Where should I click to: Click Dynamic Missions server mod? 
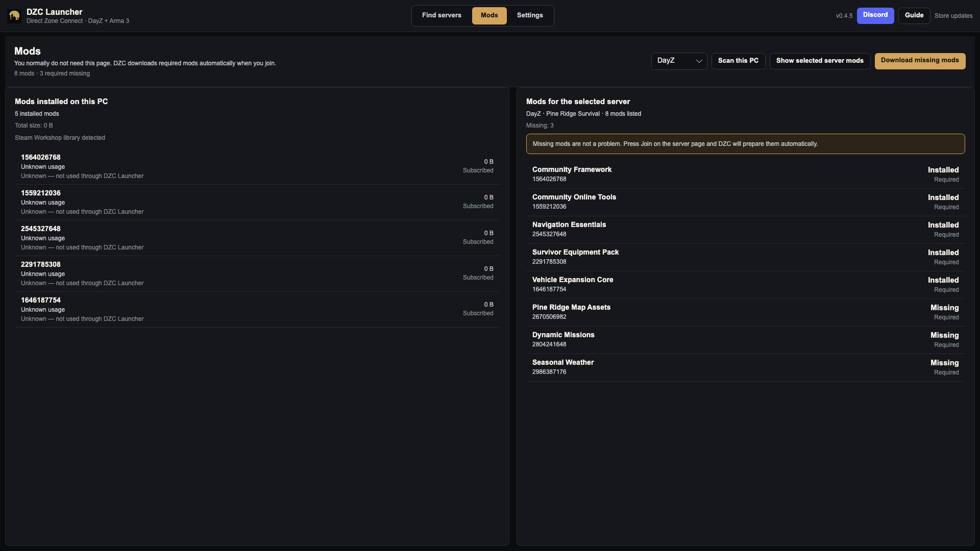pos(745,340)
